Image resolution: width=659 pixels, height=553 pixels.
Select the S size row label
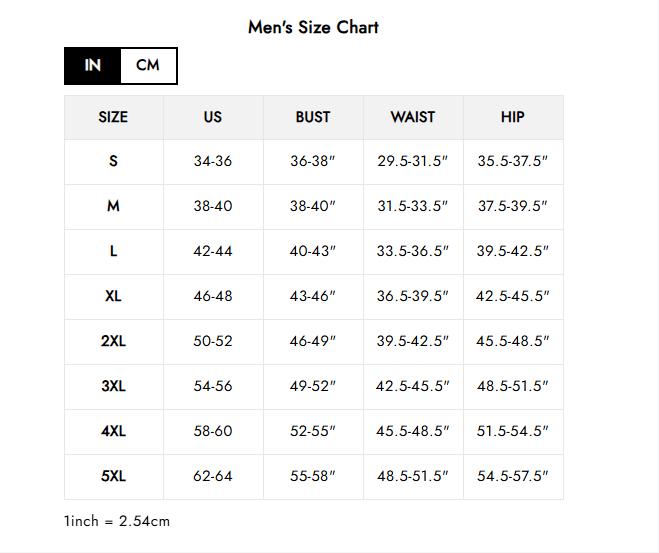[x=113, y=161]
